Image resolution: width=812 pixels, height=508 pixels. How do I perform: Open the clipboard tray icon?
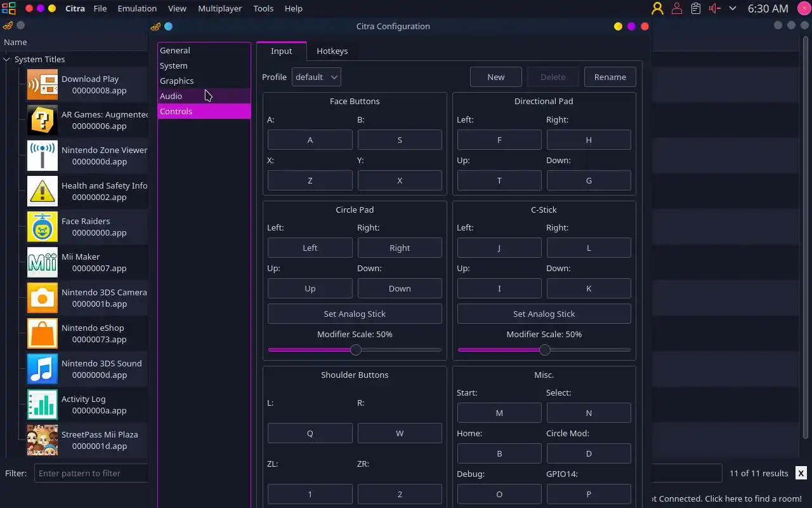point(696,8)
